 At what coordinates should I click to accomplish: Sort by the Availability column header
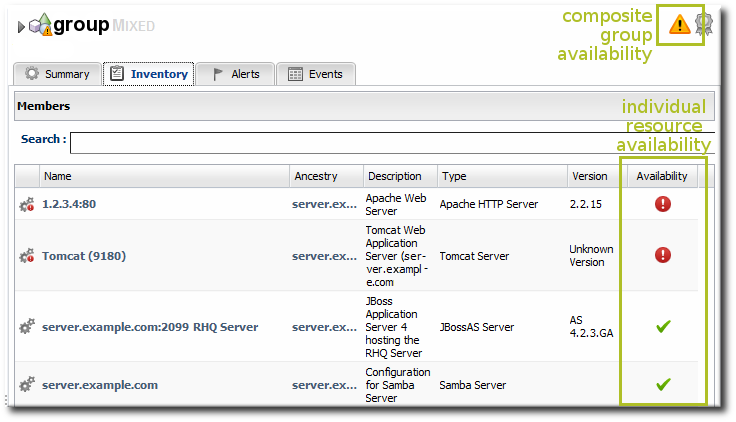662,176
